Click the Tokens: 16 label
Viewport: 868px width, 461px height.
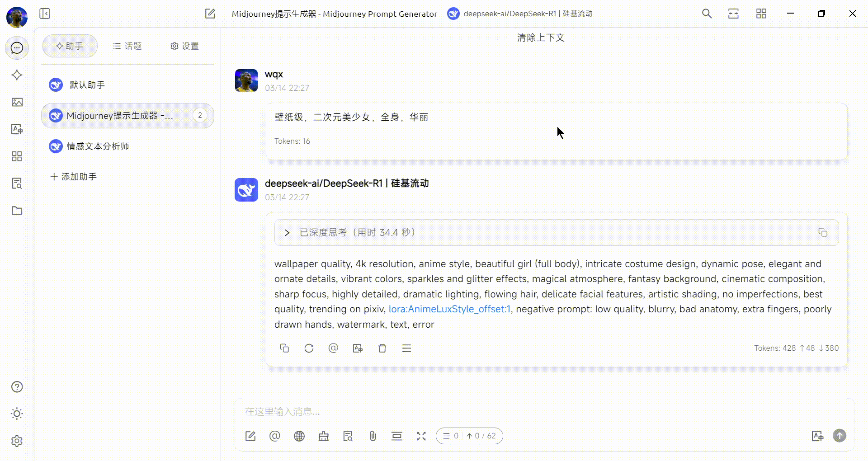coord(292,141)
